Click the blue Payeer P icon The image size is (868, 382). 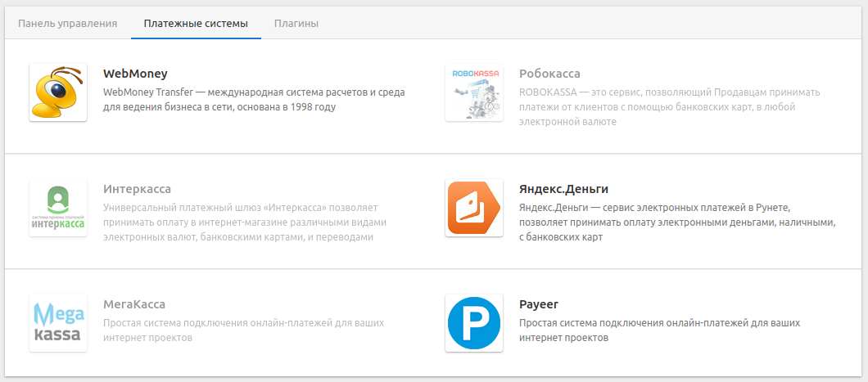tap(474, 323)
